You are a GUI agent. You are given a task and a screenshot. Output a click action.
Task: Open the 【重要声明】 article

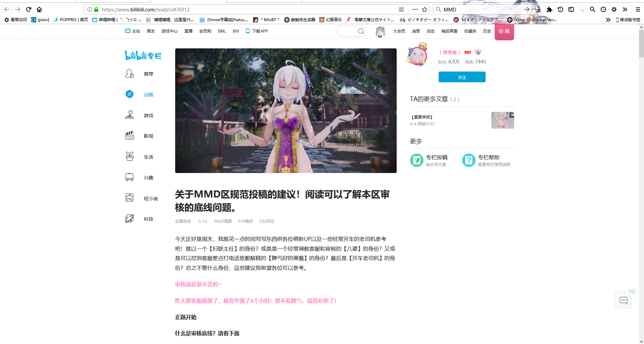[x=422, y=117]
